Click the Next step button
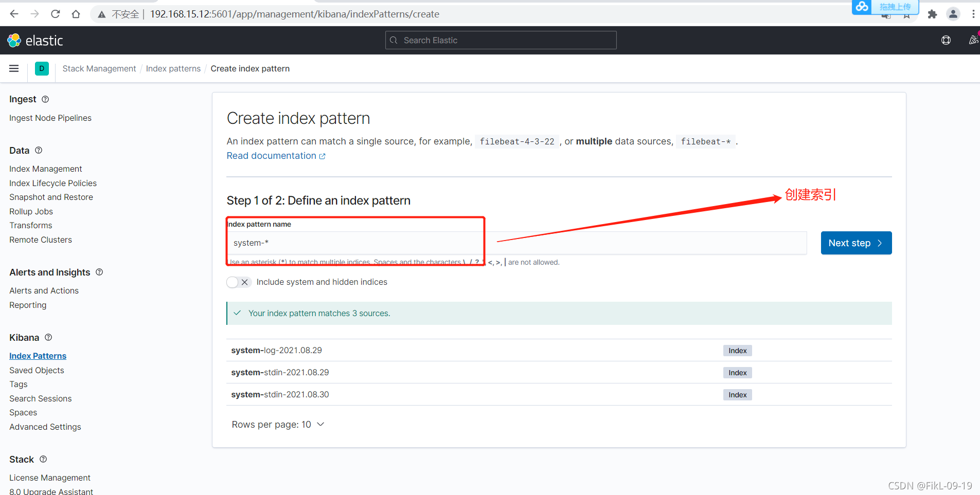Screen dimensions: 980x495 click(x=856, y=243)
